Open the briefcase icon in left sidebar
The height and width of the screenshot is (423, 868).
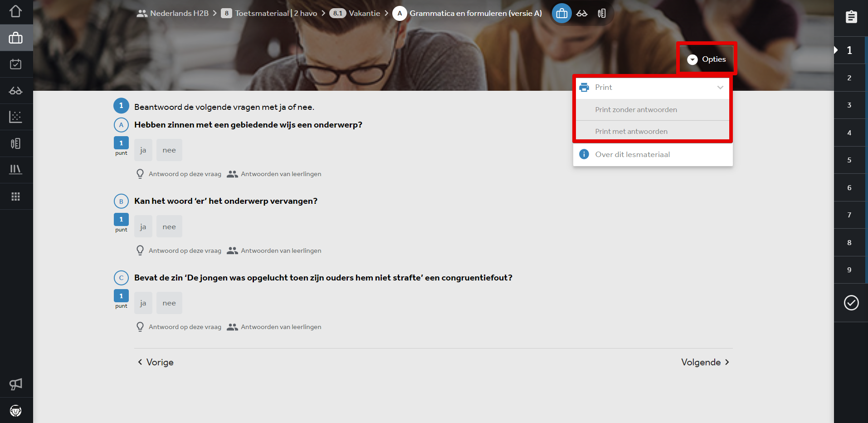15,38
